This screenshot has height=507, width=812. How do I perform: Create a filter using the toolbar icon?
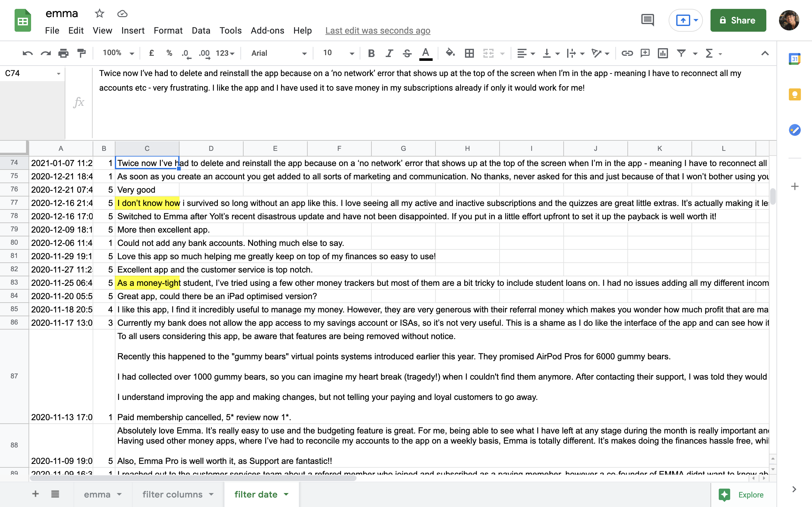pyautogui.click(x=680, y=53)
